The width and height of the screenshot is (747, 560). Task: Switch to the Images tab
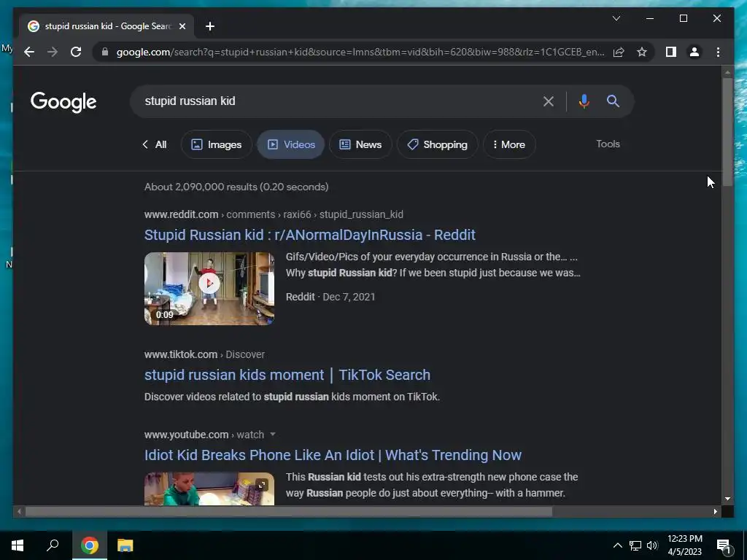216,144
